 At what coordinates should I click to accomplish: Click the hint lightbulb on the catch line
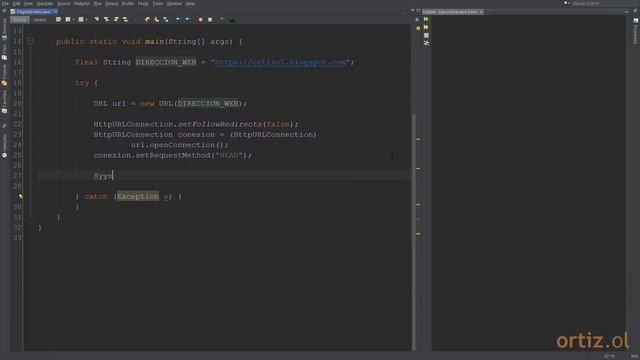[20, 196]
